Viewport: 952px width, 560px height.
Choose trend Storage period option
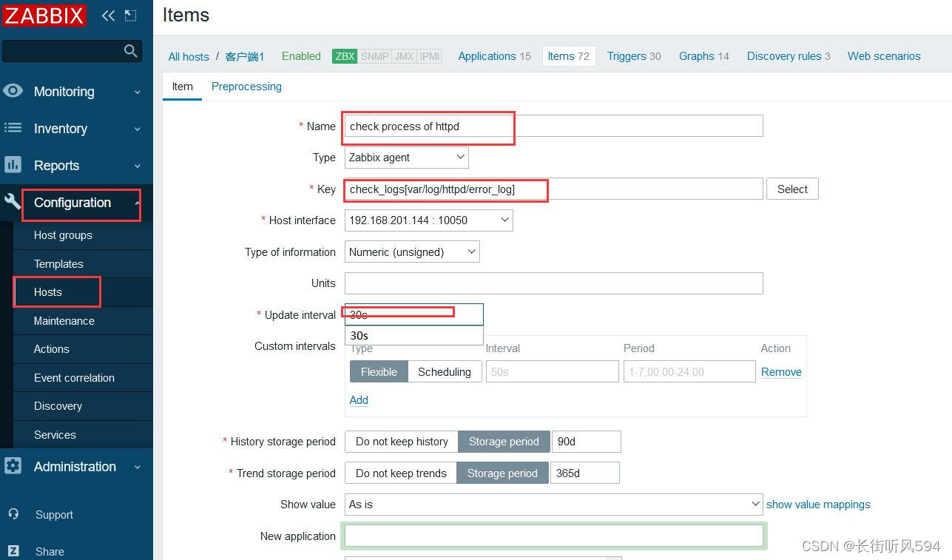click(x=502, y=473)
